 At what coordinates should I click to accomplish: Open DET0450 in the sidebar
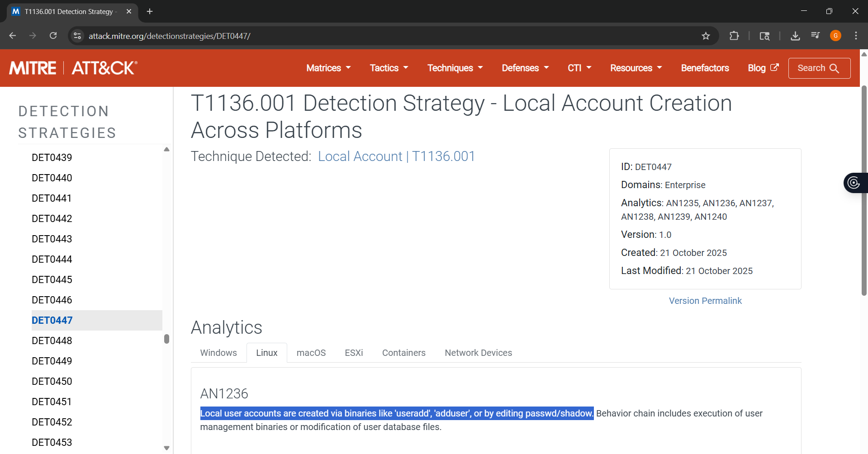52,381
